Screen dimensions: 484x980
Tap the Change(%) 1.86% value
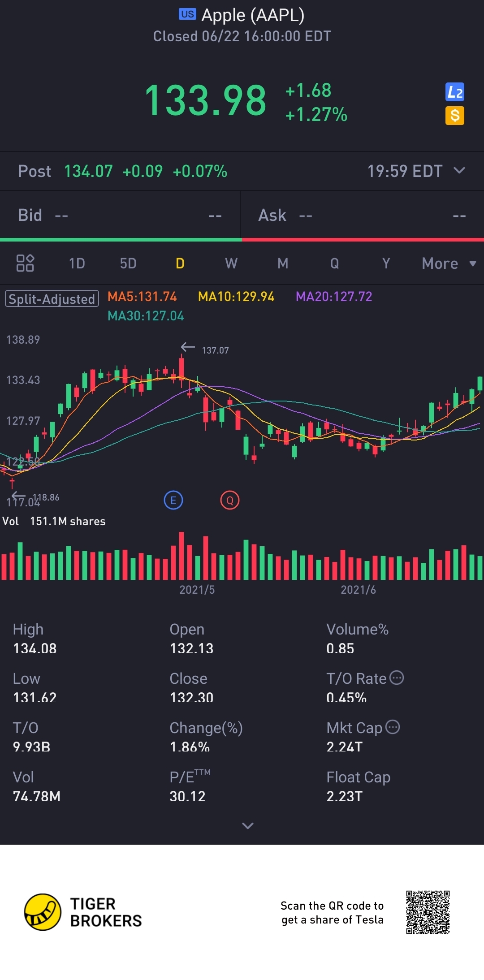click(190, 747)
